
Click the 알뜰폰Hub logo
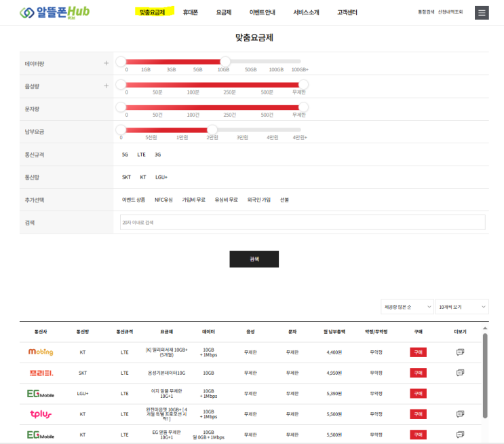point(55,12)
